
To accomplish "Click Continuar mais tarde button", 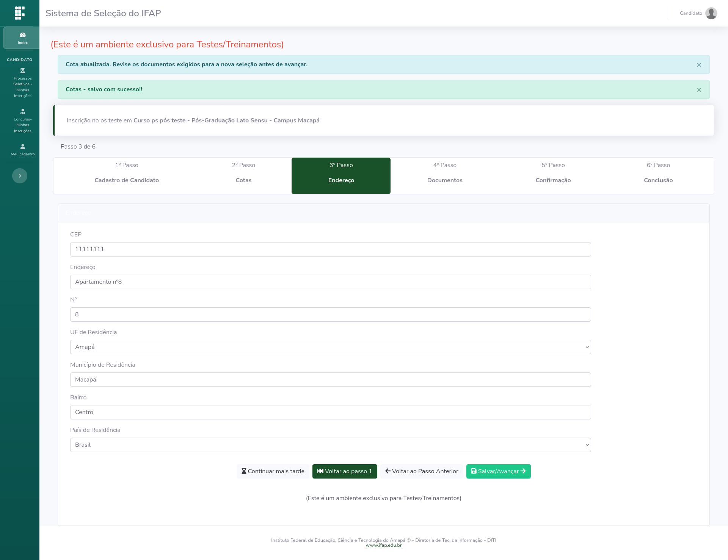I will 273,471.
